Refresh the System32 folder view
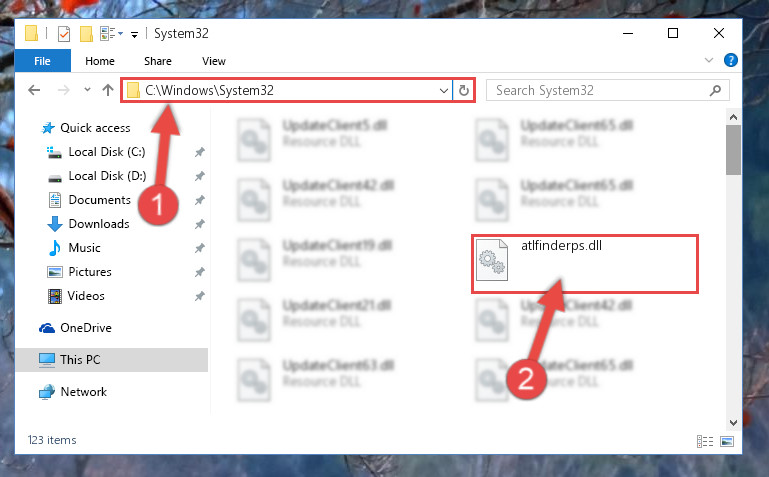This screenshot has height=477, width=769. 463,91
